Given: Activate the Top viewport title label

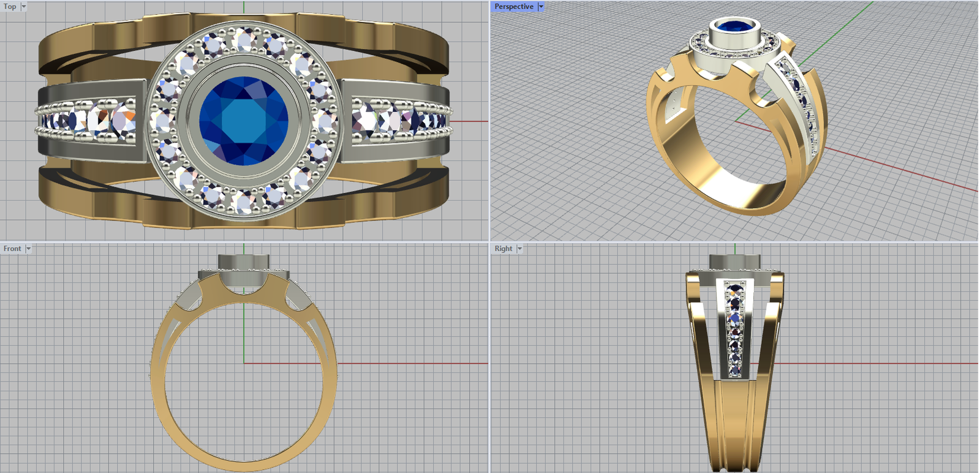Looking at the screenshot, I should (x=10, y=7).
